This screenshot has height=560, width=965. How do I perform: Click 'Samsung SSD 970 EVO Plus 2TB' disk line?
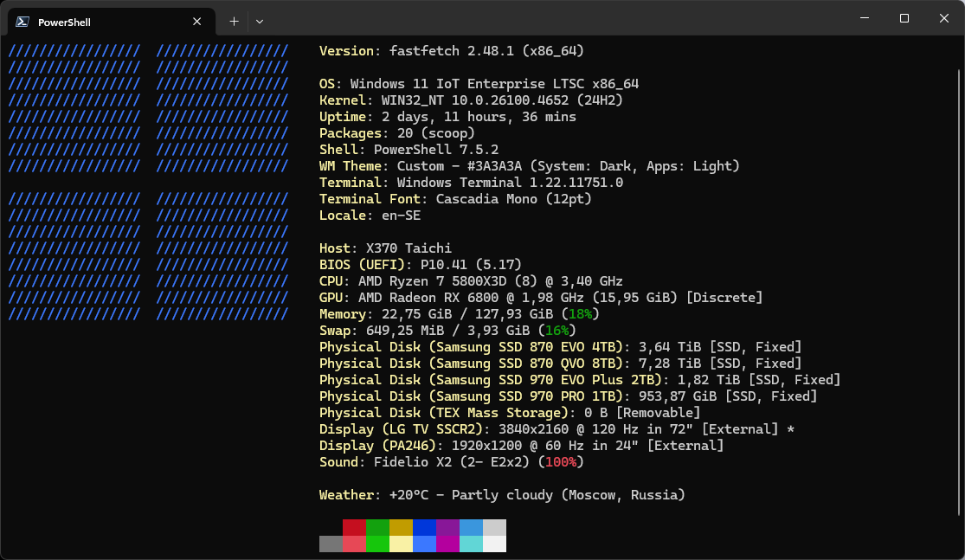[x=580, y=380]
